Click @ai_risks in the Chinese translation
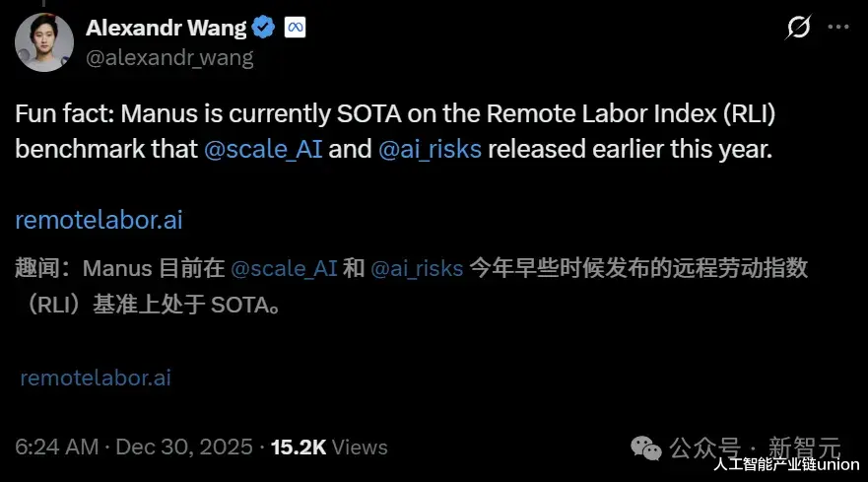The image size is (868, 482). (417, 268)
